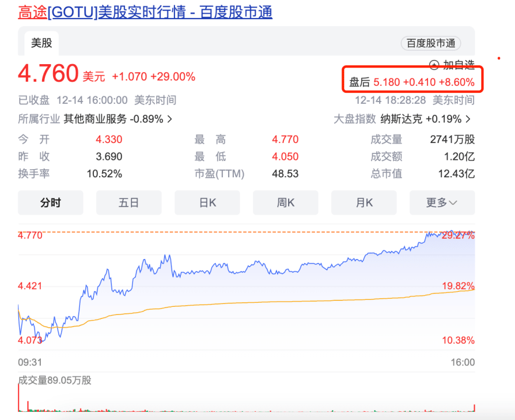
Task: Click the 12-14 18:28:28 after-hours timestamp
Action: click(x=390, y=100)
